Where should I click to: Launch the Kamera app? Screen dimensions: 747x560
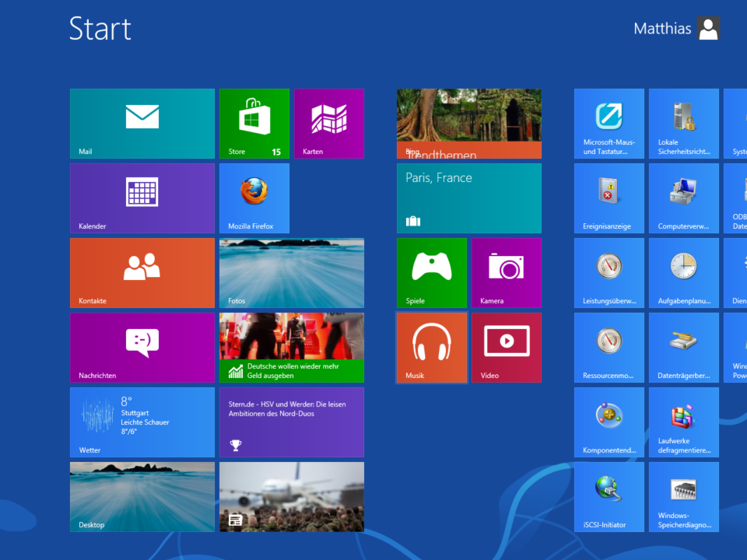coord(506,272)
